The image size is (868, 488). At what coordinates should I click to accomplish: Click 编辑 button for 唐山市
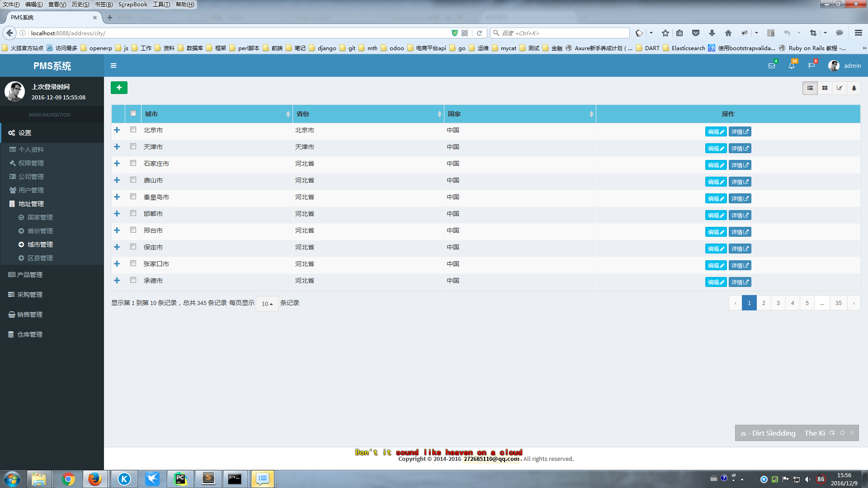(716, 182)
